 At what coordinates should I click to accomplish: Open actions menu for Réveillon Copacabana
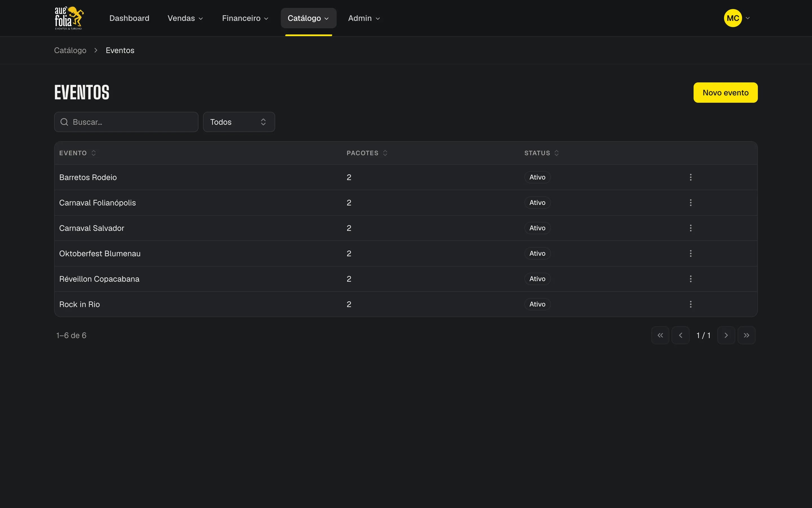point(690,279)
